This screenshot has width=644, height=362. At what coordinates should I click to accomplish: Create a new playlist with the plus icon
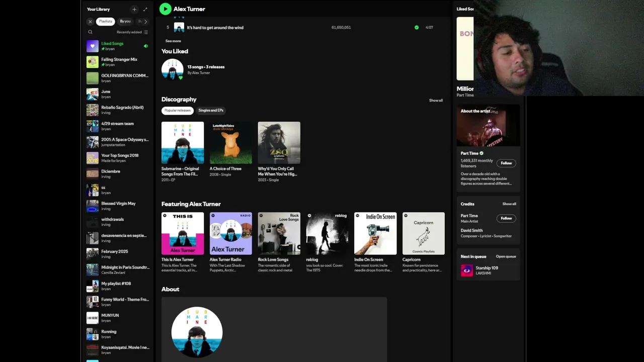tap(134, 9)
